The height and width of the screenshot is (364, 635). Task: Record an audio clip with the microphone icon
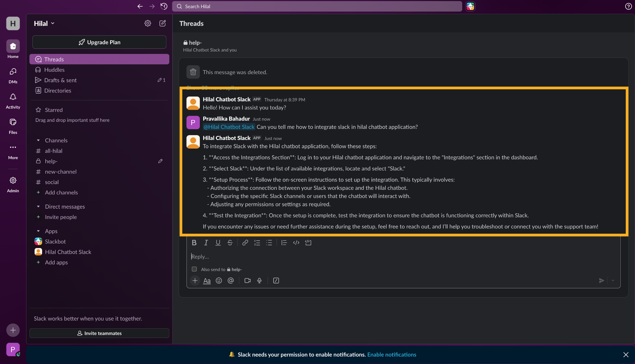click(x=259, y=280)
